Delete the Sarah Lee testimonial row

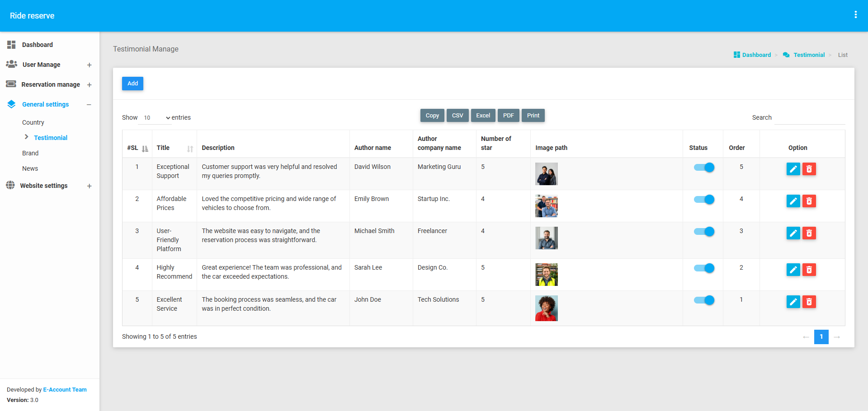point(809,270)
